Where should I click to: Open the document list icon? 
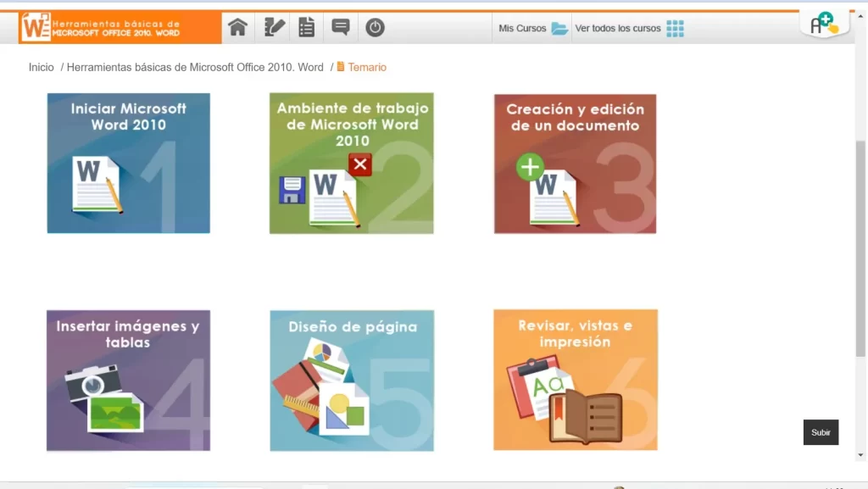[306, 27]
